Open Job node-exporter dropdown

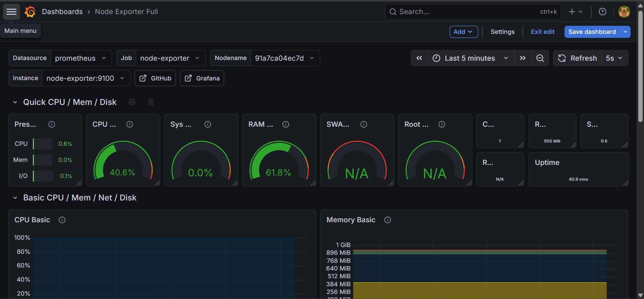(170, 58)
